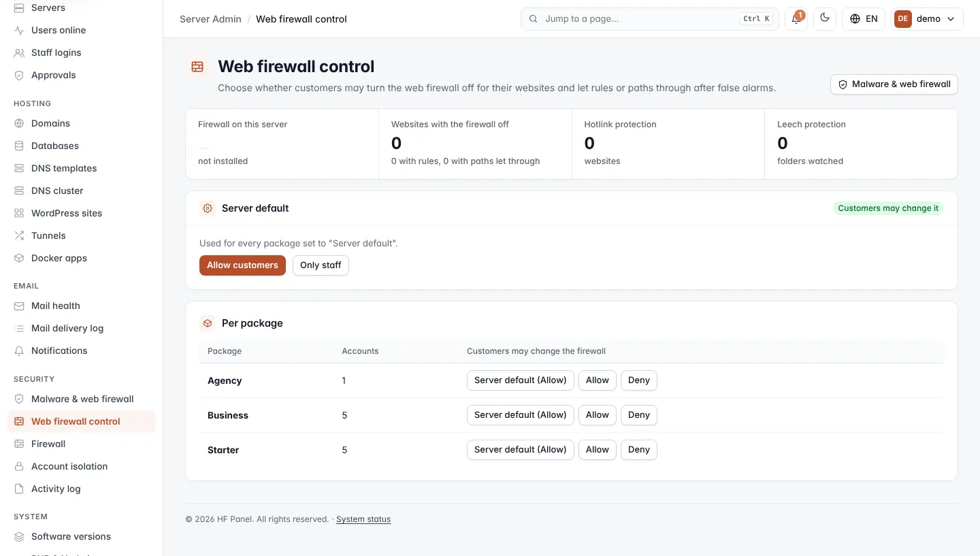This screenshot has width=980, height=556.
Task: Click the Servers sidebar icon
Action: (19, 7)
